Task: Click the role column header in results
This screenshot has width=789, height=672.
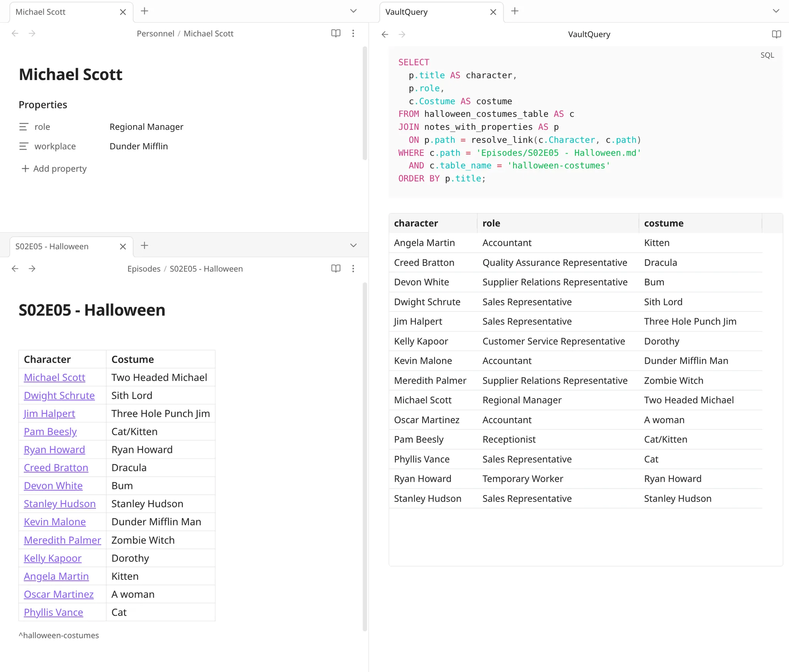Action: pyautogui.click(x=558, y=223)
